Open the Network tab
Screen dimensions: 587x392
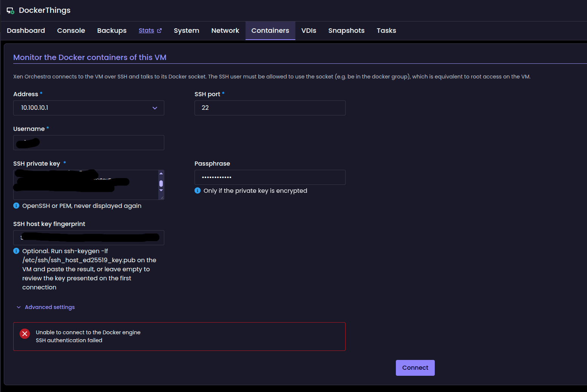(225, 31)
